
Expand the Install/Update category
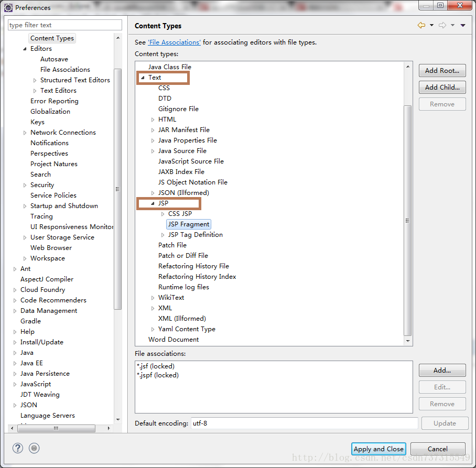click(x=15, y=342)
